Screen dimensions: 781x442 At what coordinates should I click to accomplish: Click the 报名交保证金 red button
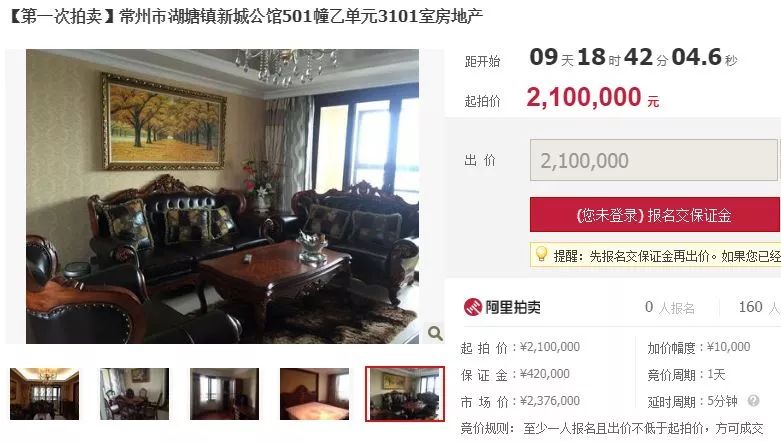click(x=654, y=215)
